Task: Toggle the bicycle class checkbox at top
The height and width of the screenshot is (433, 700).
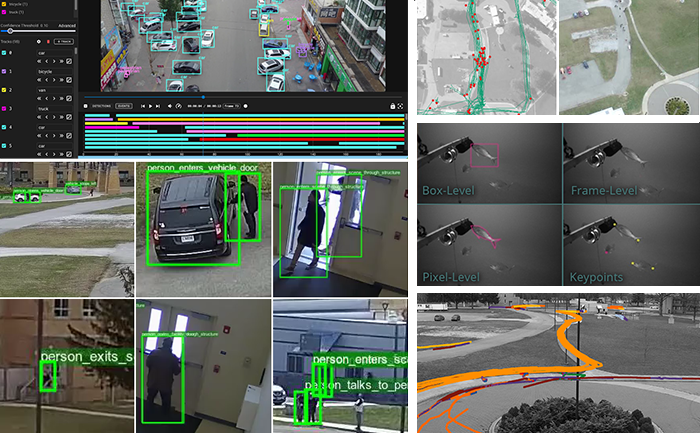Action: tap(4, 4)
